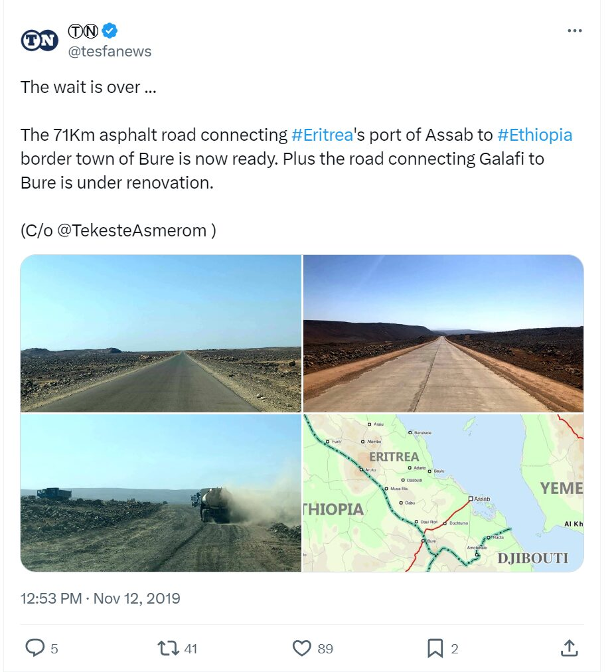This screenshot has height=672, width=616.
Task: Like the tweet with the heart icon
Action: [302, 647]
